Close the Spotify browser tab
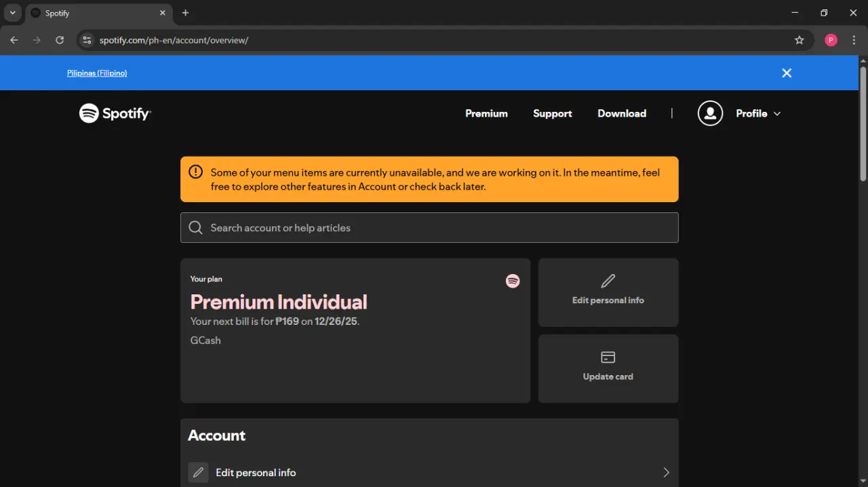 coord(163,13)
